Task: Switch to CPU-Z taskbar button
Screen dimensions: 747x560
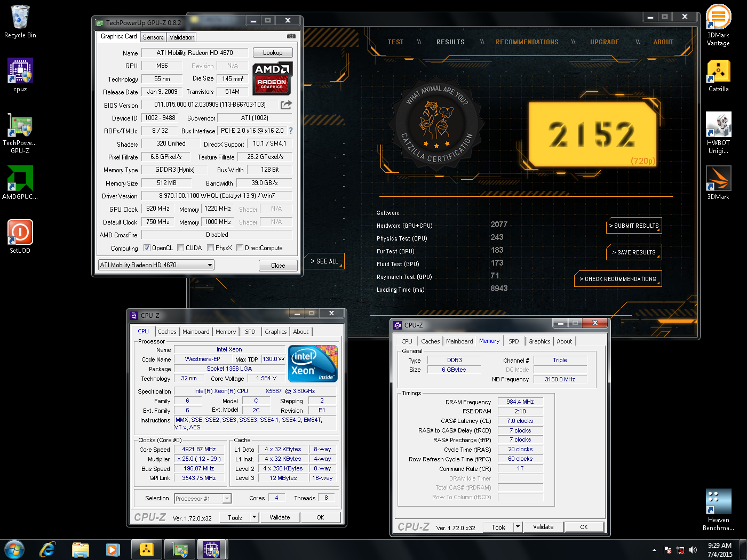Action: [212, 549]
